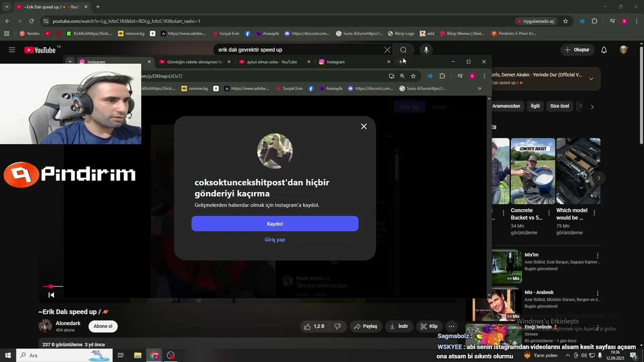Open the Concrete Bucket short thumbnail
644x362 pixels.
click(533, 171)
